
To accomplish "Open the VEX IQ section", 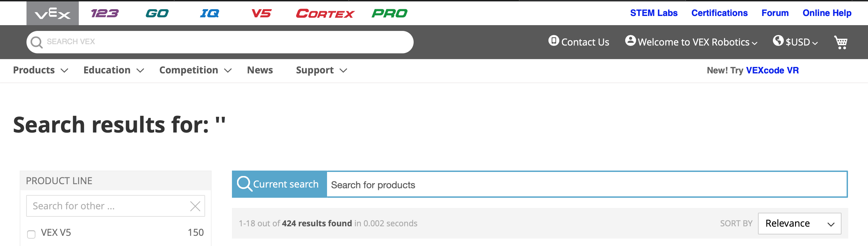I will [210, 13].
